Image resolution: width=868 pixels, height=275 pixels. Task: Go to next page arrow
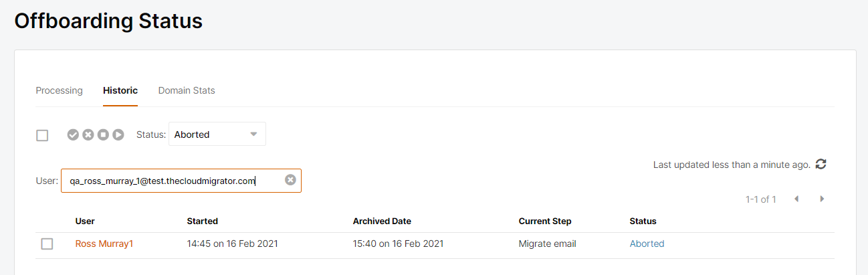coord(822,199)
